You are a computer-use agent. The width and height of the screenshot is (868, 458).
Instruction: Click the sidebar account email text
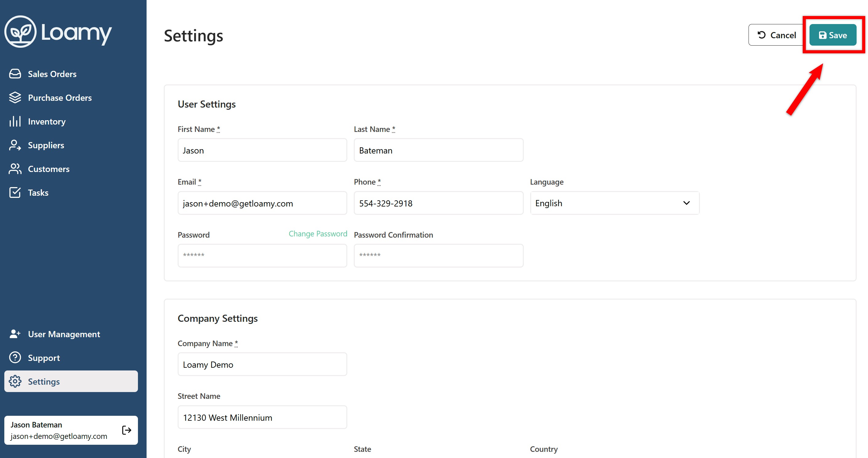click(x=59, y=436)
